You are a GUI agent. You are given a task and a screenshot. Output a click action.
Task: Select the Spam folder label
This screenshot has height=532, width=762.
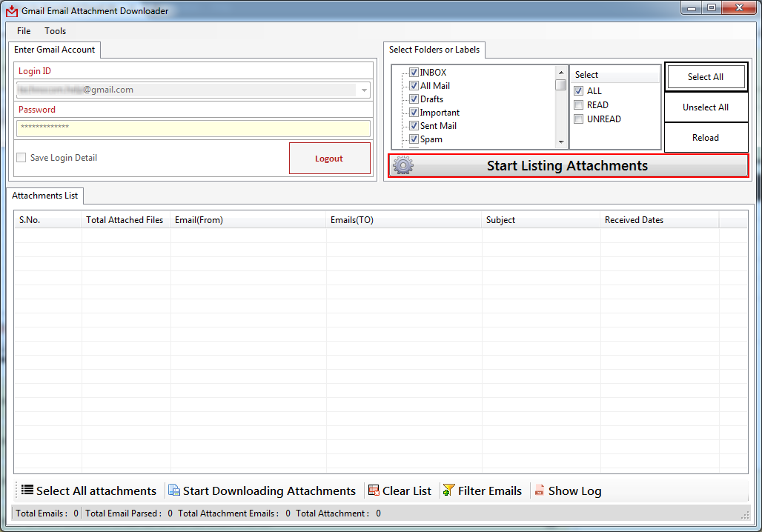pos(431,139)
